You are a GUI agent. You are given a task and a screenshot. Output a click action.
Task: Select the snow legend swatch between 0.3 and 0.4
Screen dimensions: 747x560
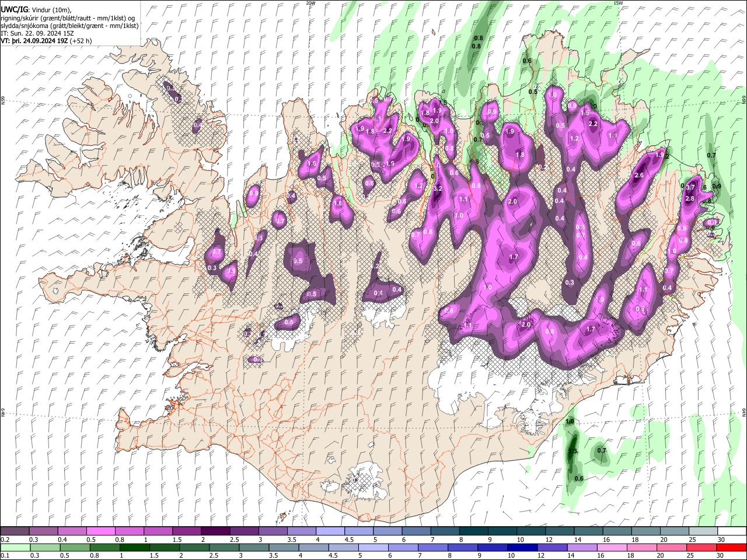[x=44, y=531]
